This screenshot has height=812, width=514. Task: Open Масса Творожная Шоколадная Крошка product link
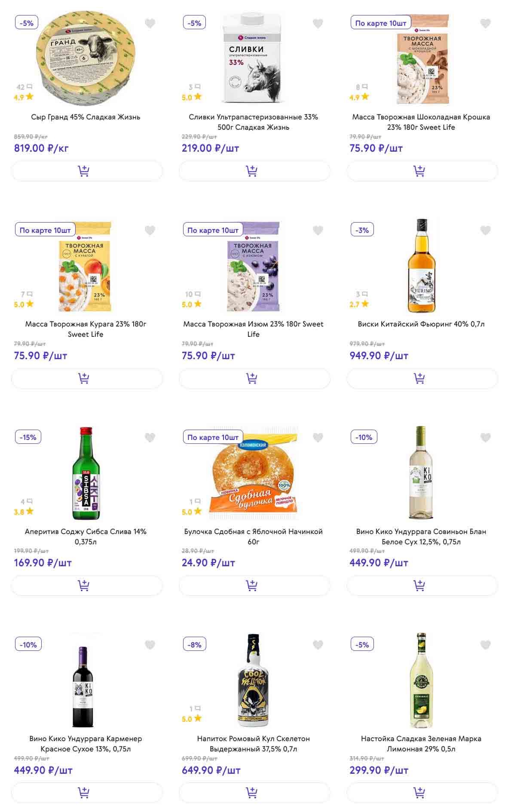pos(421,122)
